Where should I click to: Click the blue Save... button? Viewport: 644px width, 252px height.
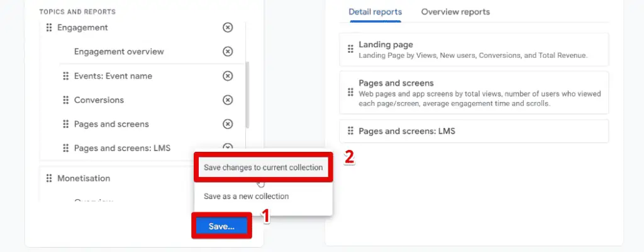tap(221, 227)
